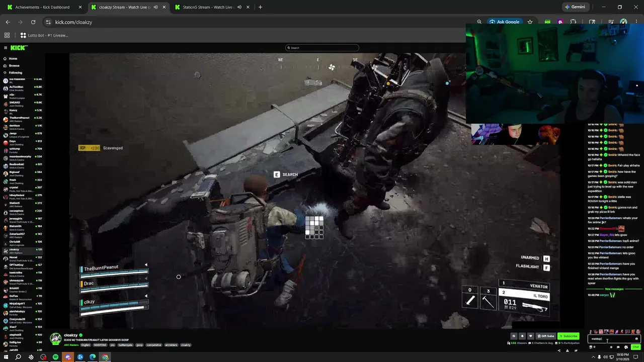Screen dimensions: 644x362
Task: Click the channel points icon below chat
Action: click(591, 347)
